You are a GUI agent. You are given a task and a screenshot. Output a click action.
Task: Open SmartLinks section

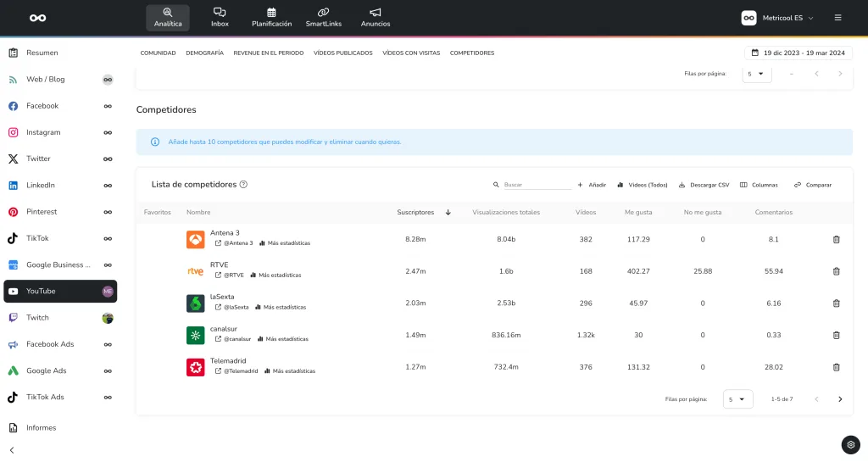[x=323, y=18]
